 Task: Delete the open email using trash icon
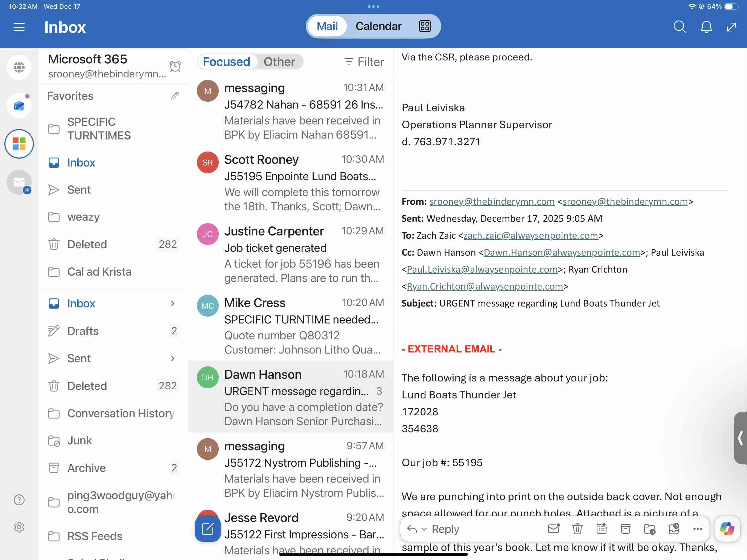577,529
